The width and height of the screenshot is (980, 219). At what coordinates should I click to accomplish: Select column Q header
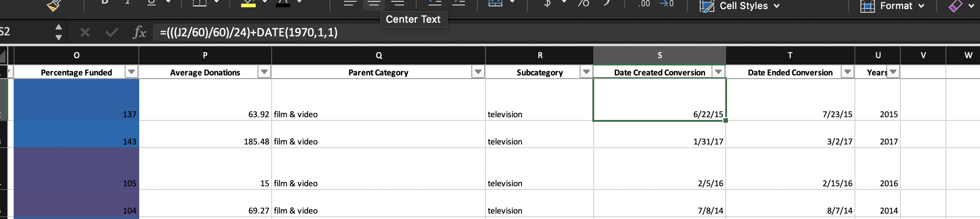(379, 55)
